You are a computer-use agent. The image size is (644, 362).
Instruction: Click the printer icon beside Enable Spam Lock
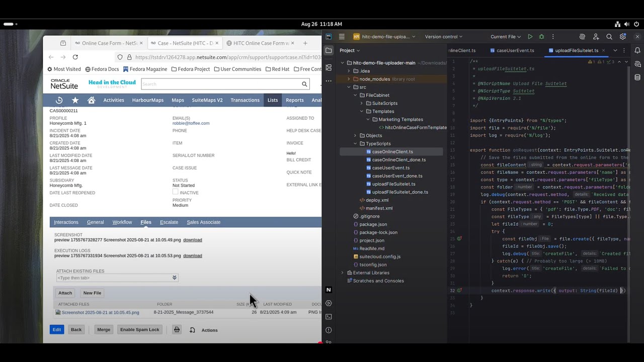click(x=177, y=330)
